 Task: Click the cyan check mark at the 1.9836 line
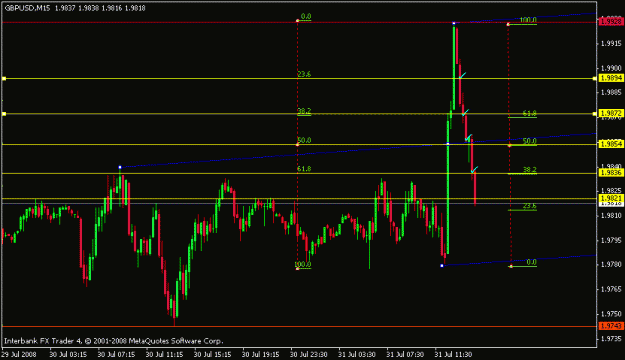coord(474,169)
